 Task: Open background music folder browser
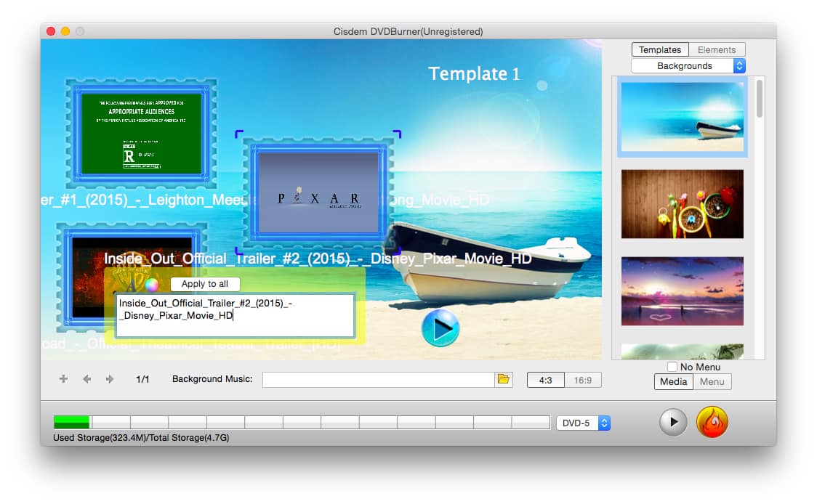(503, 380)
